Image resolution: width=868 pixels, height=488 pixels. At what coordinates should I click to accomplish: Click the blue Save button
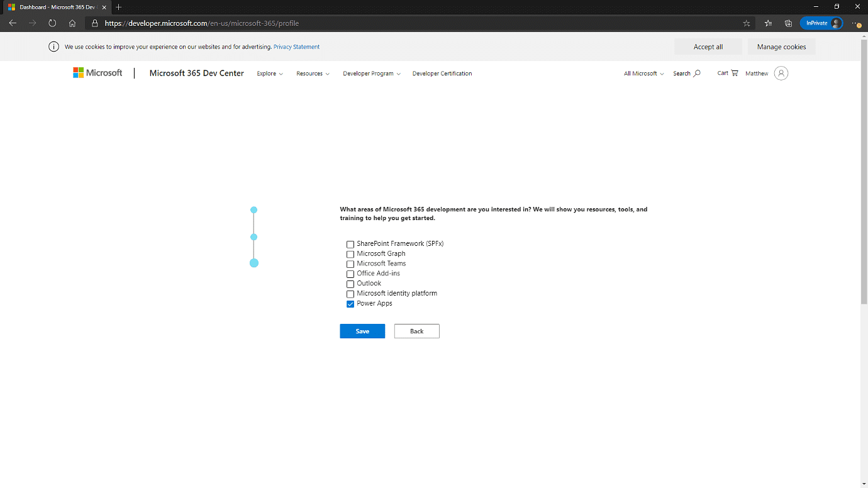pyautogui.click(x=362, y=331)
